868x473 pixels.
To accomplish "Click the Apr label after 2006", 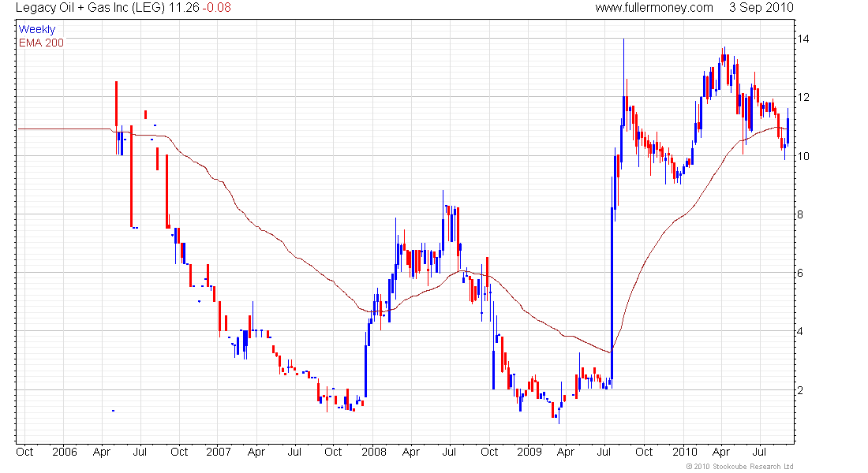I will point(102,452).
